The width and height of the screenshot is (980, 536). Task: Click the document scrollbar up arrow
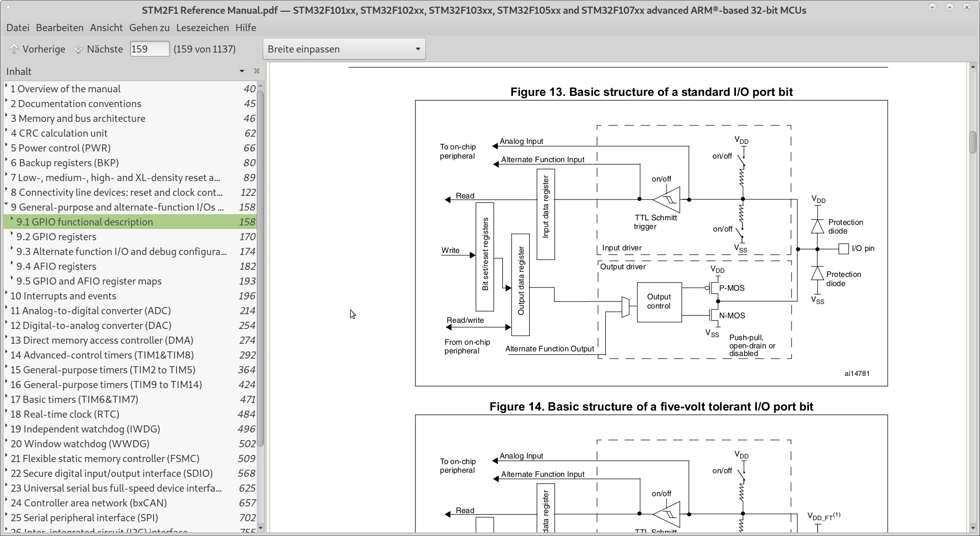point(973,67)
